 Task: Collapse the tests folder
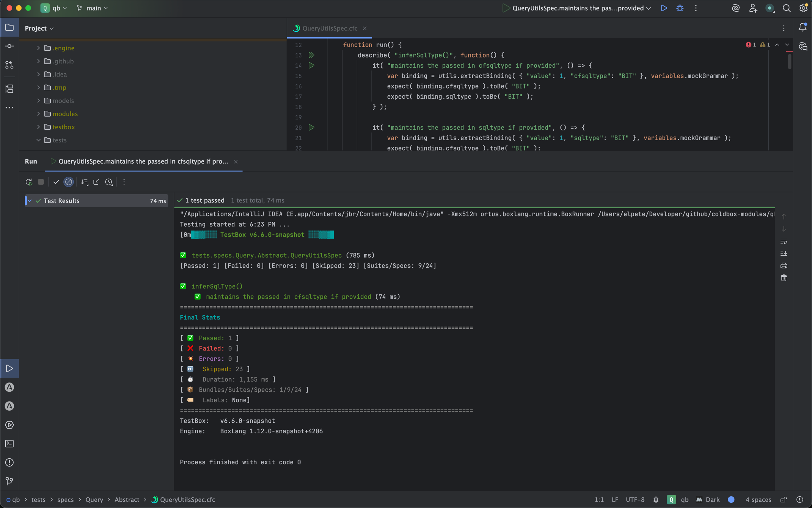(x=39, y=140)
